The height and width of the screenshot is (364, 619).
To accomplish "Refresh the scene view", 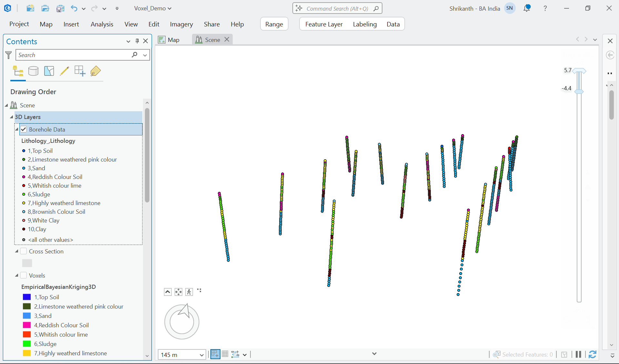I will (593, 354).
